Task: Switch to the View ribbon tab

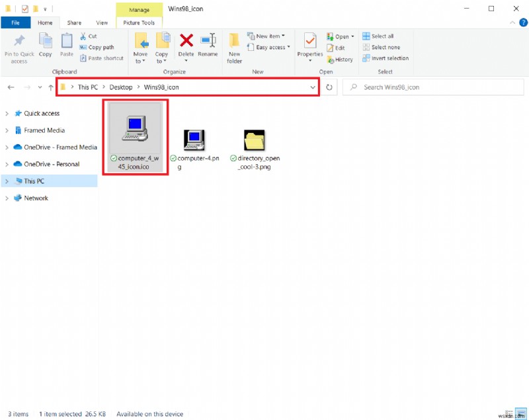Action: pos(102,22)
